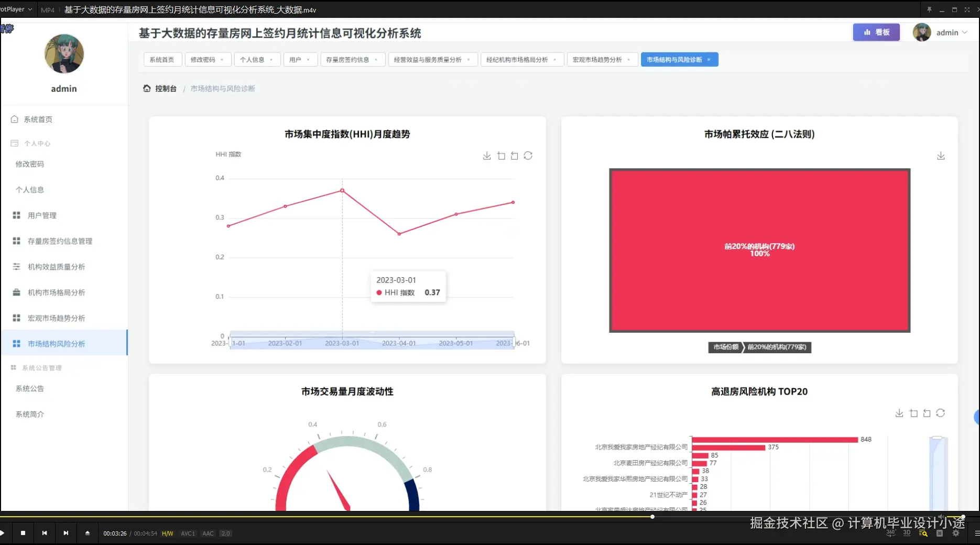This screenshot has height=545, width=980.
Task: Close the 用户 tab
Action: pyautogui.click(x=308, y=60)
